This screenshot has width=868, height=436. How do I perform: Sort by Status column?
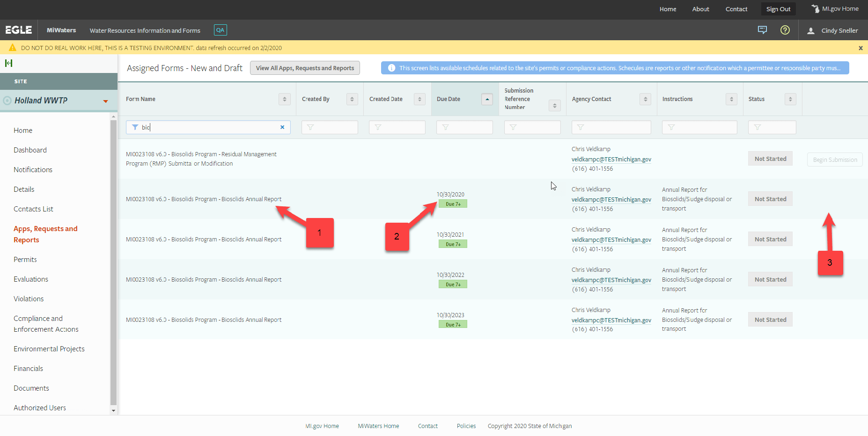pos(790,99)
